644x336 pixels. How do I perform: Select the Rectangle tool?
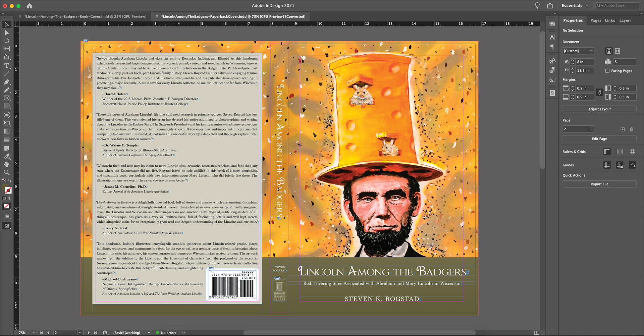6,106
